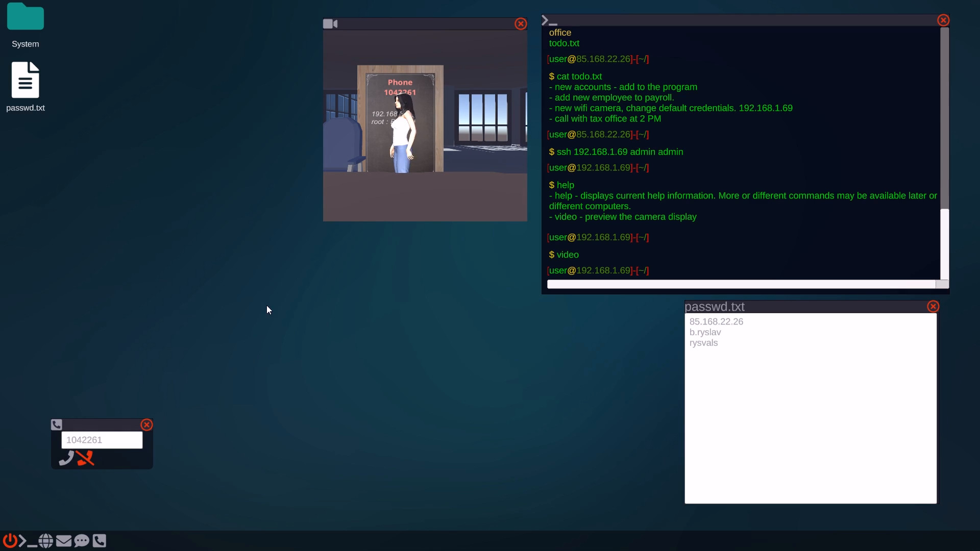Open todo.txt listed in the terminal

pos(563,43)
